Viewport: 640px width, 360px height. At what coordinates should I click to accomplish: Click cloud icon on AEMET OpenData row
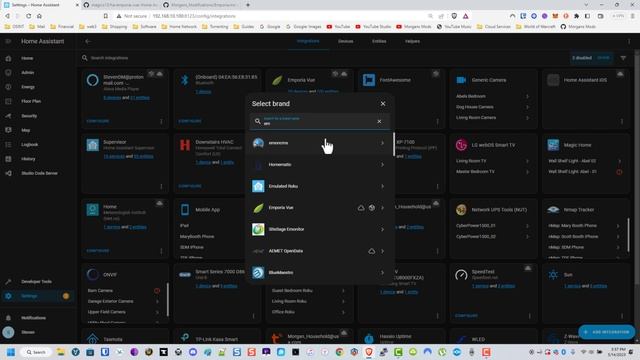point(371,251)
